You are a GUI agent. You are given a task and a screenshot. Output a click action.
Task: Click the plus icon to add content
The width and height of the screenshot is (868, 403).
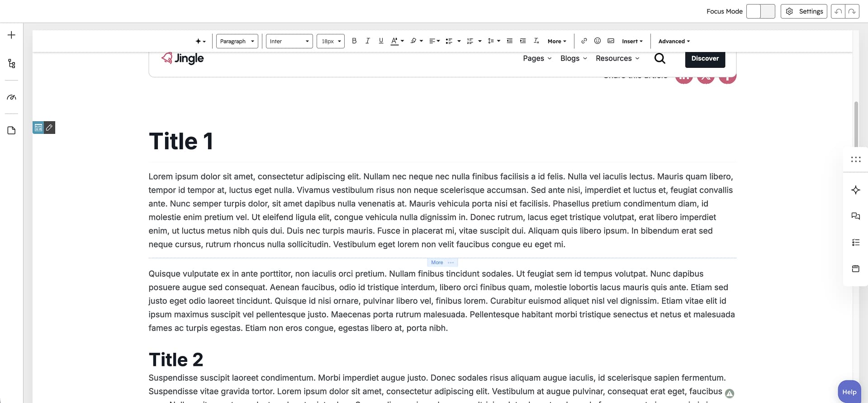(x=12, y=35)
